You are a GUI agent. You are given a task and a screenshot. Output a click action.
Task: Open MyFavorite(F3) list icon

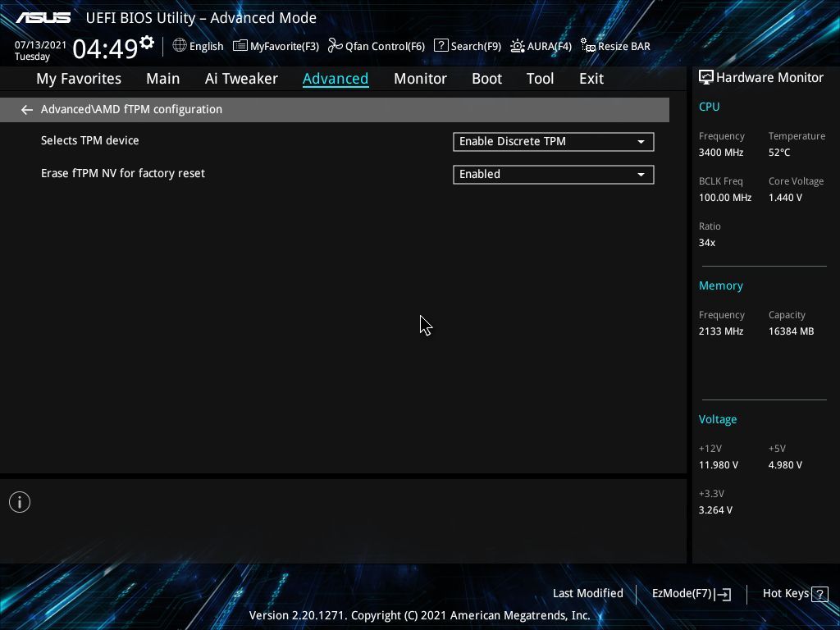point(240,46)
